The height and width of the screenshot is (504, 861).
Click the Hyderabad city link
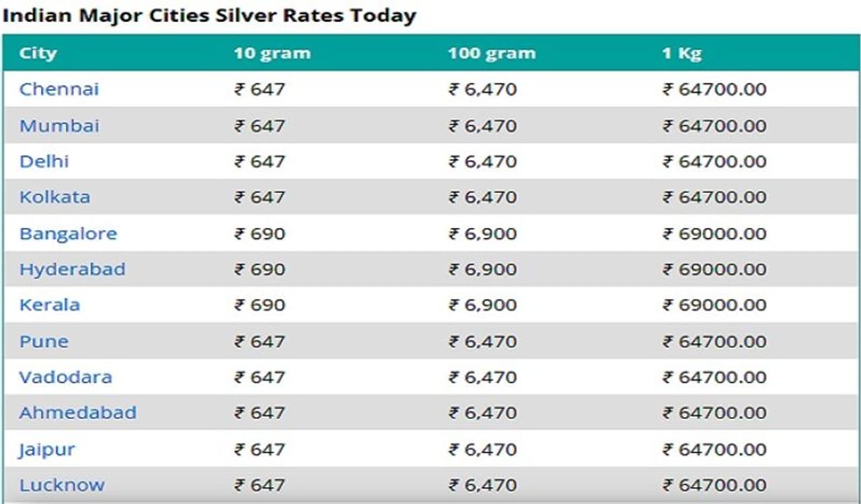tap(72, 269)
